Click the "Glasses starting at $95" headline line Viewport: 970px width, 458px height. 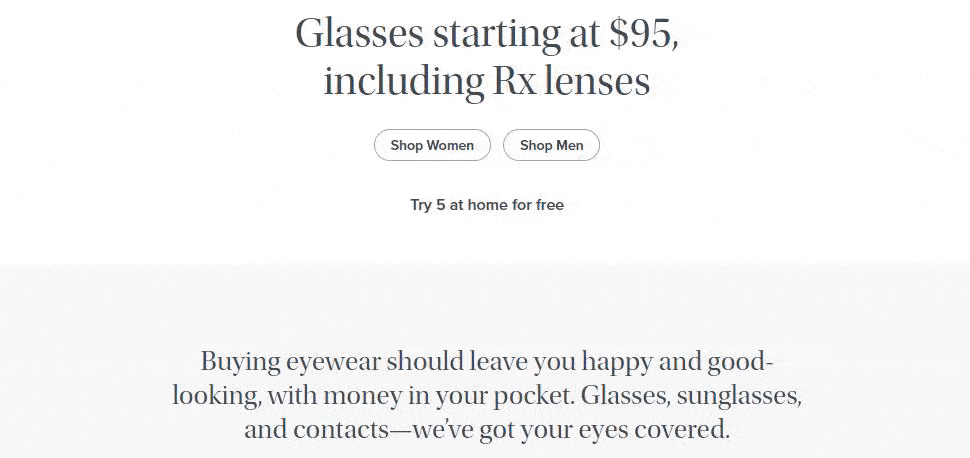coord(487,34)
